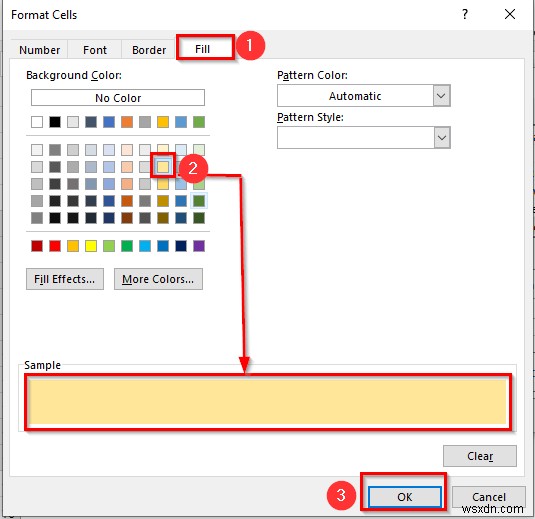
Task: Select dark navy in the standard colors row
Action: point(181,246)
